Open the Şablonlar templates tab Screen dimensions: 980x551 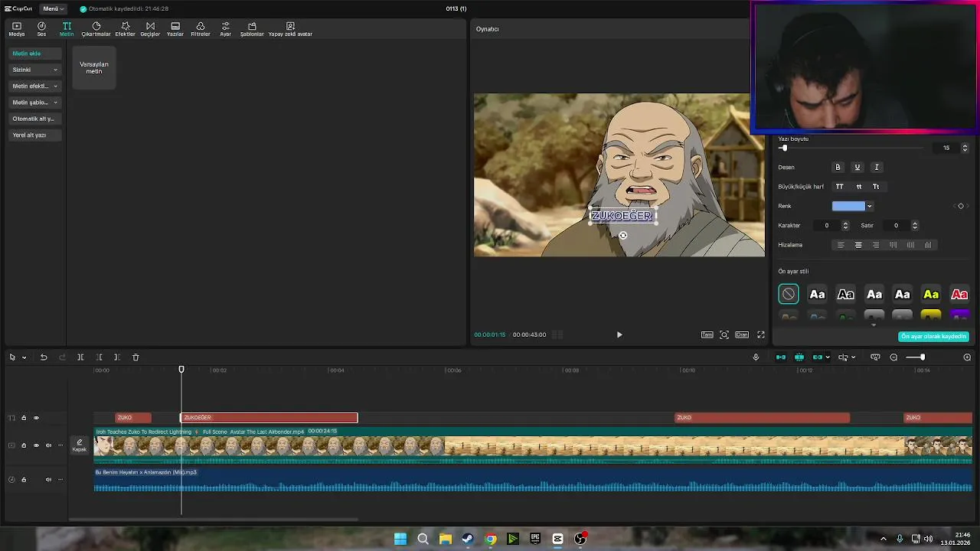coord(252,29)
